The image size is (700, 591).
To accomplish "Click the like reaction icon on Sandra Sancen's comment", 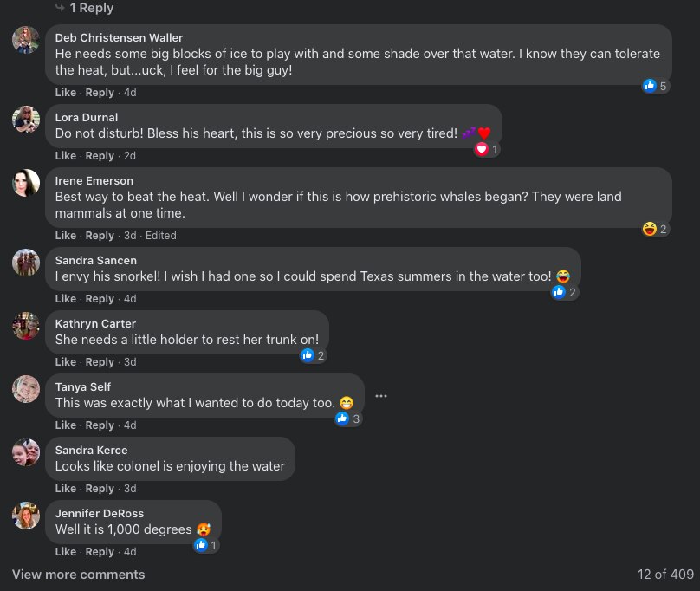I will pos(559,292).
